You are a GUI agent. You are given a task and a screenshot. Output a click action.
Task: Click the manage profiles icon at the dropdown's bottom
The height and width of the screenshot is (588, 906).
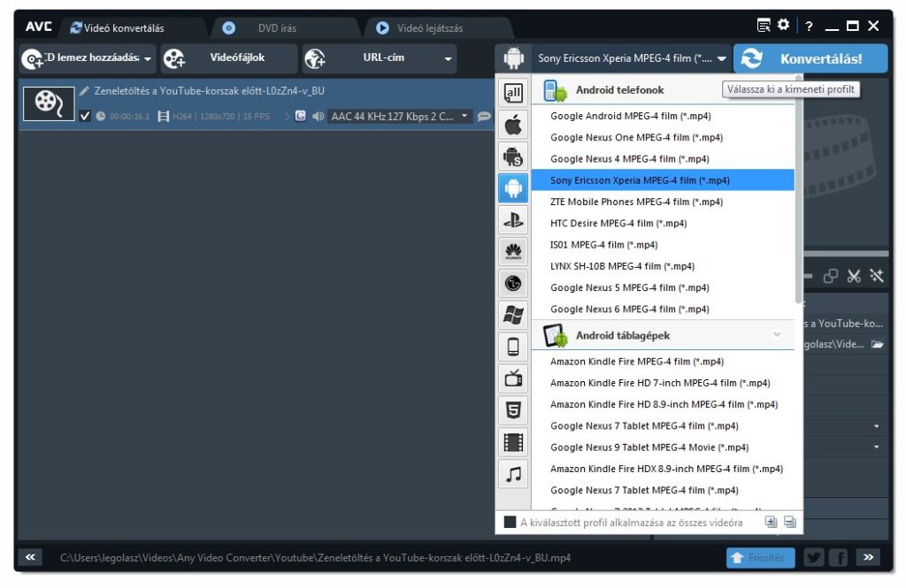pyautogui.click(x=790, y=523)
